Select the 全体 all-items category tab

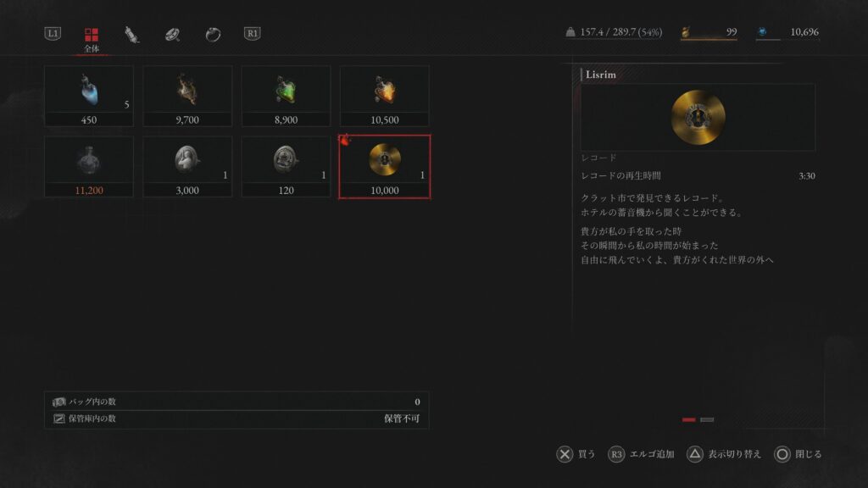[x=92, y=39]
